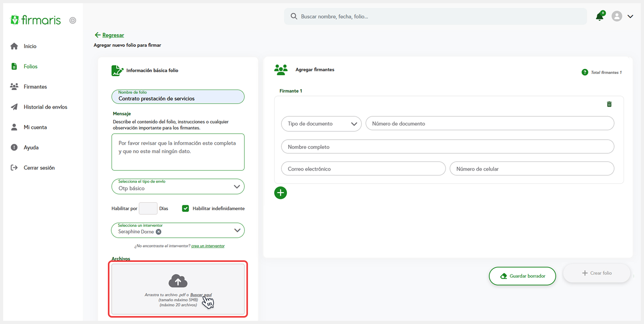Click the Guardar borrador button
This screenshot has height=324, width=644.
(x=522, y=276)
